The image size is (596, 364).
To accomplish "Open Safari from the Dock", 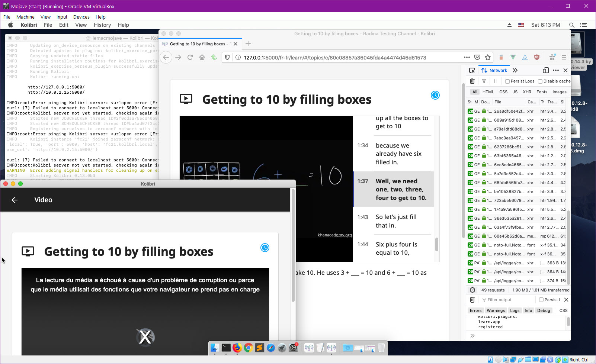I will tap(271, 348).
